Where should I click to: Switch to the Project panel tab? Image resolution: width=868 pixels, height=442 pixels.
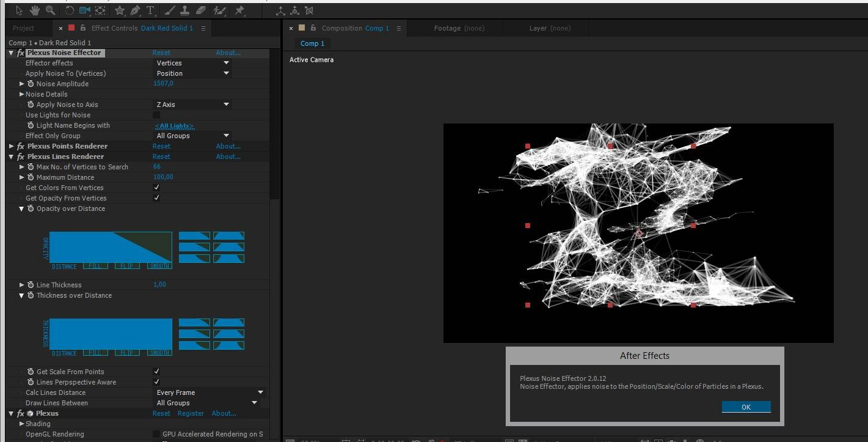coord(24,28)
